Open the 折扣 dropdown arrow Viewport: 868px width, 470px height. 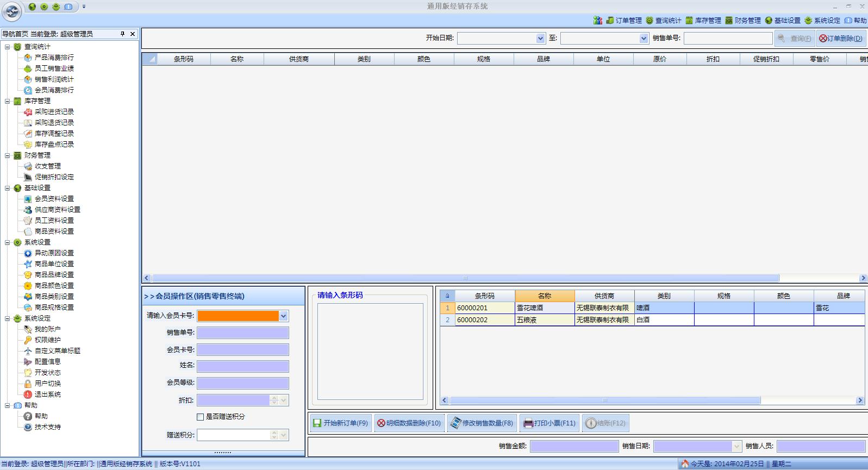point(283,400)
